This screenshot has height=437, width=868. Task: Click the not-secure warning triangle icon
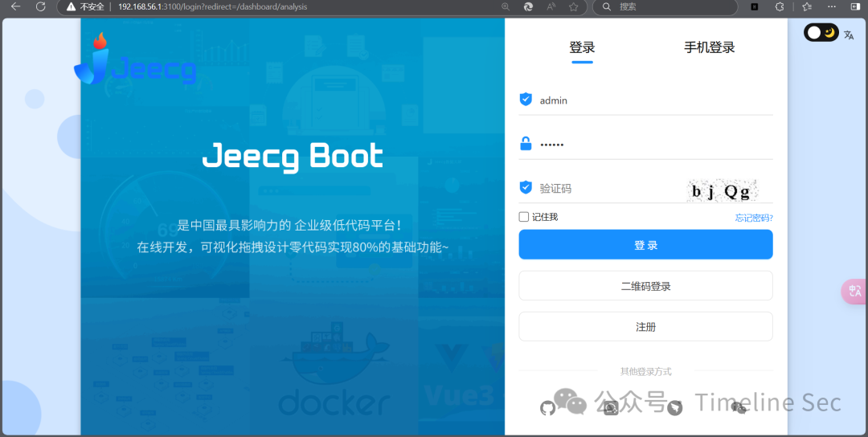(x=71, y=7)
